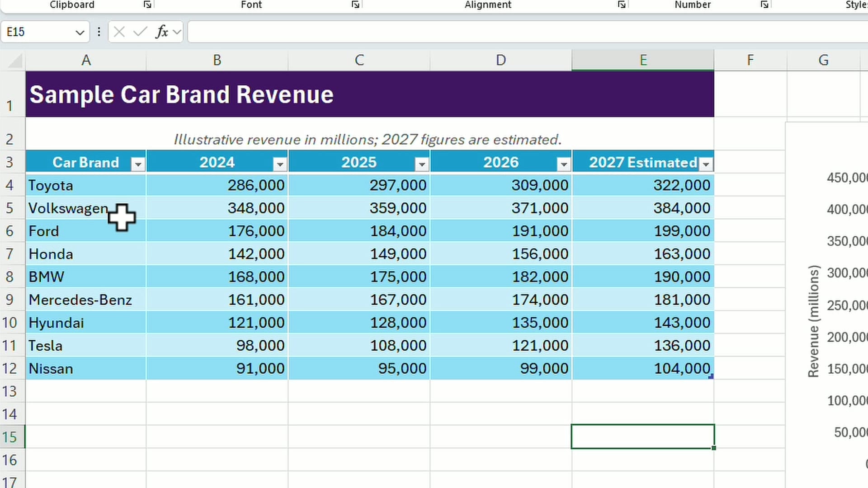Select Tesla 2027 value 136,000

(x=643, y=346)
